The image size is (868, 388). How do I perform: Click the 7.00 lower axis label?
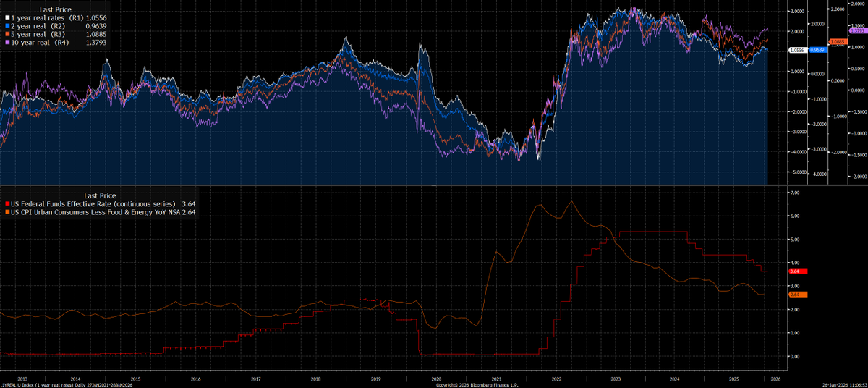click(x=796, y=193)
